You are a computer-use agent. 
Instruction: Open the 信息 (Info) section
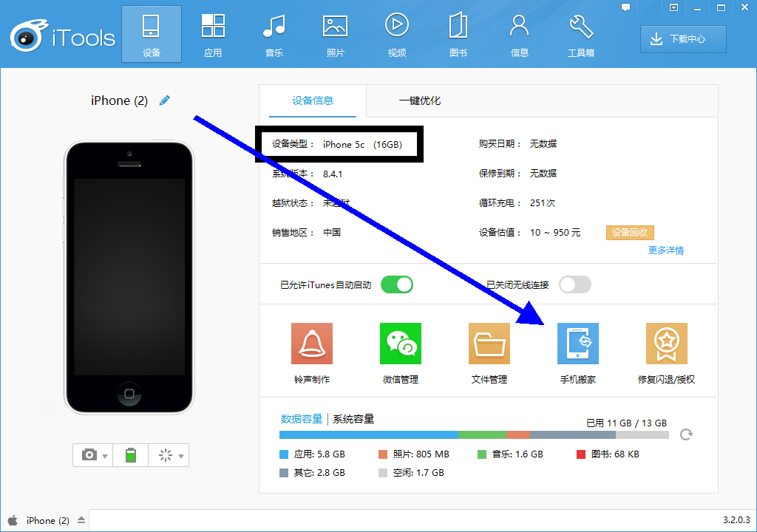[520, 34]
